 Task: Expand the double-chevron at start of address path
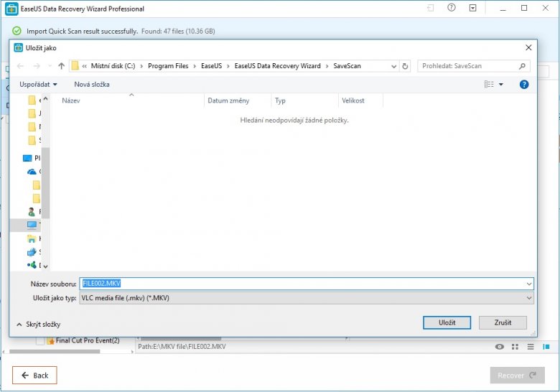tap(84, 66)
